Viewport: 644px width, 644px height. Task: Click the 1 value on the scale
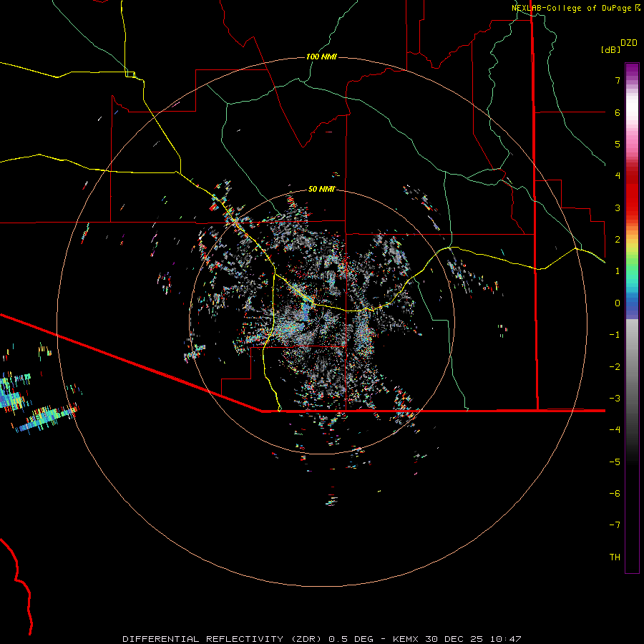(x=618, y=271)
